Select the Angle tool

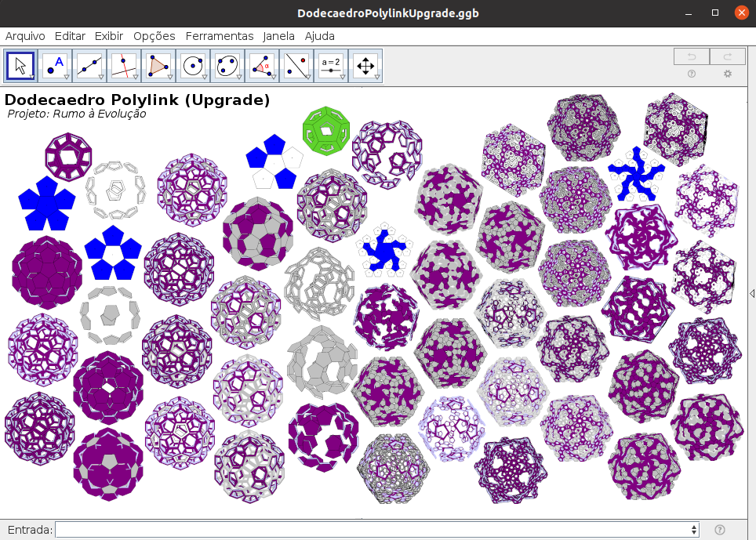(262, 66)
